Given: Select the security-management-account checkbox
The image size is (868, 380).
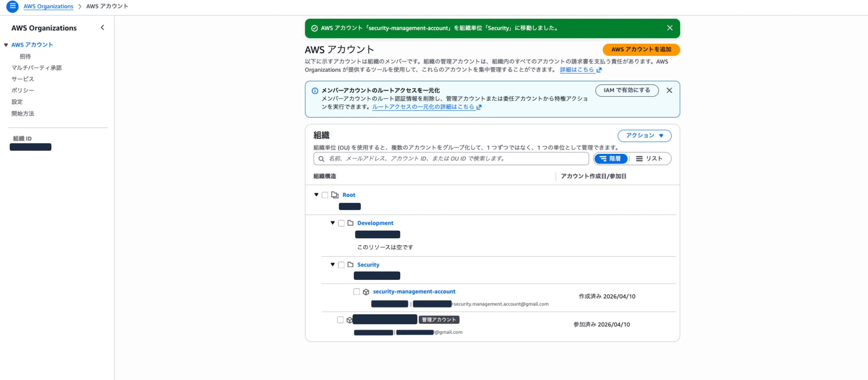Looking at the screenshot, I should pyautogui.click(x=357, y=292).
